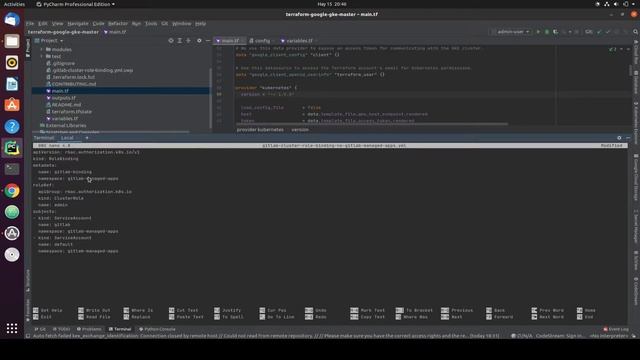The width and height of the screenshot is (640, 360).
Task: Click the Project panel settings gear
Action: click(x=199, y=40)
